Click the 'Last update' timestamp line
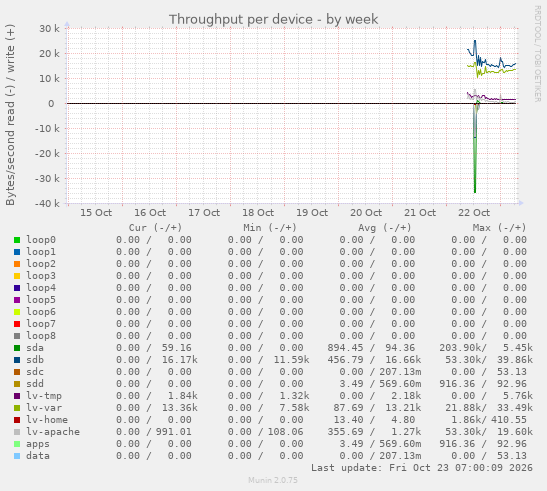This screenshot has height=491, width=547. [x=422, y=468]
